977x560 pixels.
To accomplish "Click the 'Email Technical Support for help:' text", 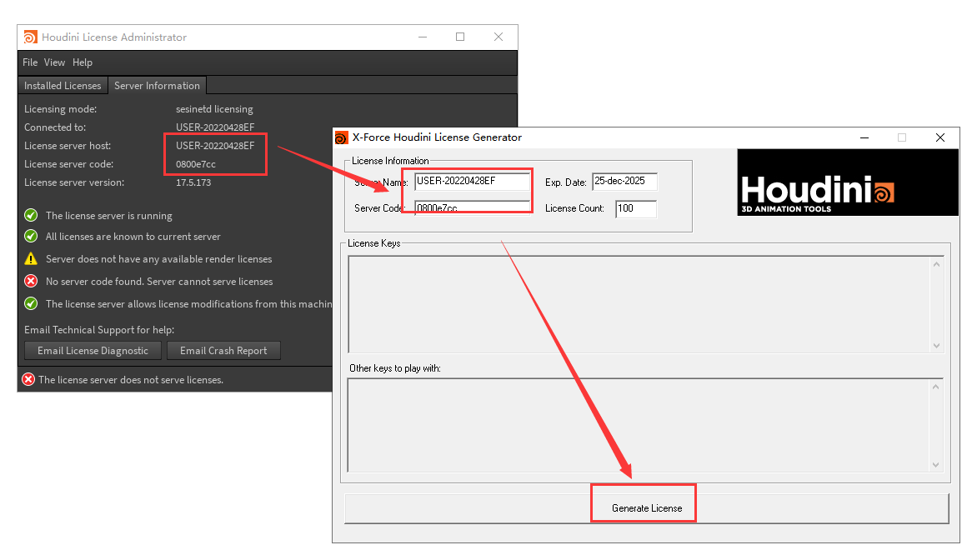I will pos(99,329).
